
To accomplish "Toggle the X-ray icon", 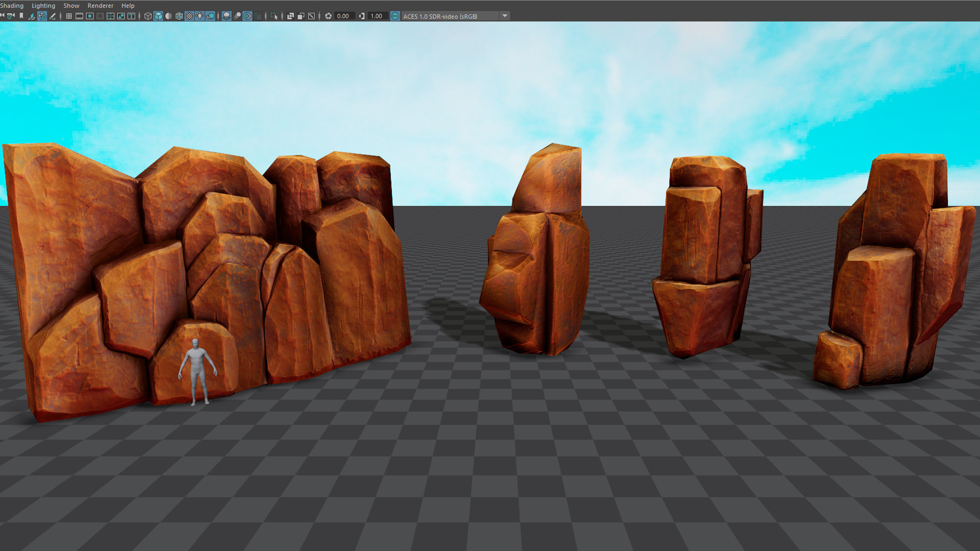I will point(291,16).
